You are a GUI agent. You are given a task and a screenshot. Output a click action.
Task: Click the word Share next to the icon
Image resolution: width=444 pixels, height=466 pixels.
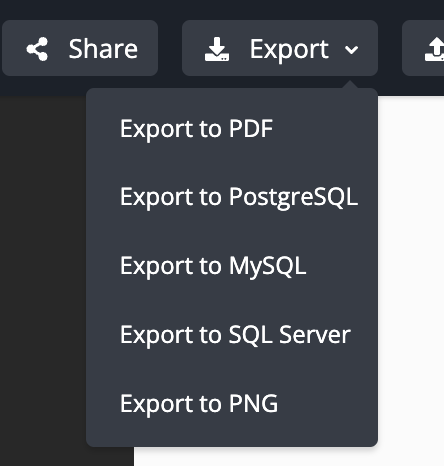(x=103, y=49)
